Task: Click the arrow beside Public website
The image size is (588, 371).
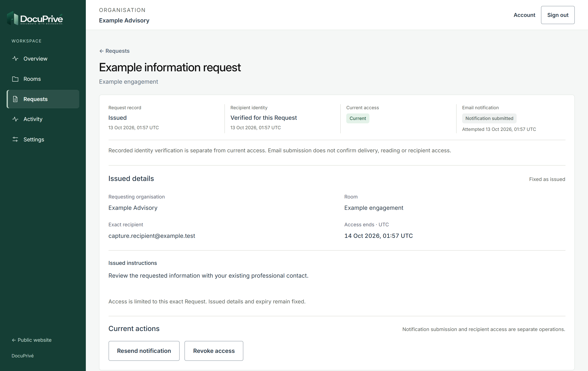Action: tap(14, 340)
